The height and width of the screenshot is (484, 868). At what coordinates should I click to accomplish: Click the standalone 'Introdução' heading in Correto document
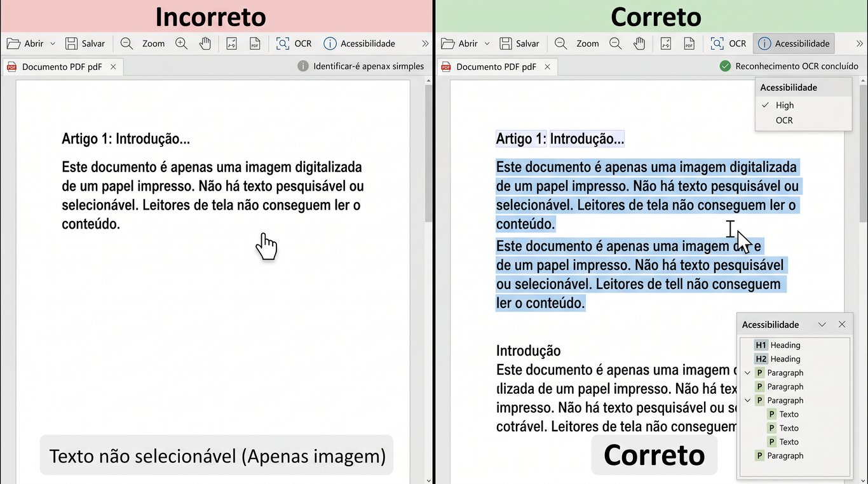528,351
